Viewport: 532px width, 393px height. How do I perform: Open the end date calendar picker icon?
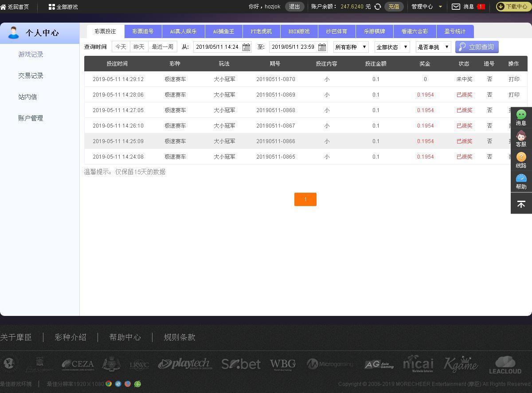322,47
